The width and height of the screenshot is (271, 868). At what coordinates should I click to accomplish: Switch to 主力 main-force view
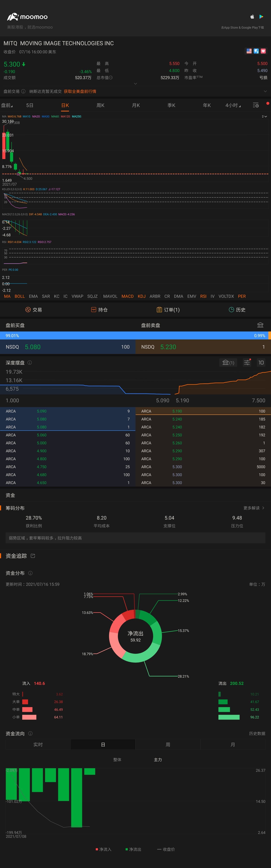pos(158,760)
